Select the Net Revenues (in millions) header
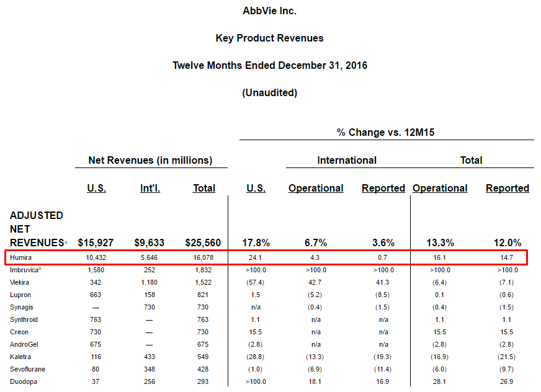541x392 pixels. (x=150, y=160)
